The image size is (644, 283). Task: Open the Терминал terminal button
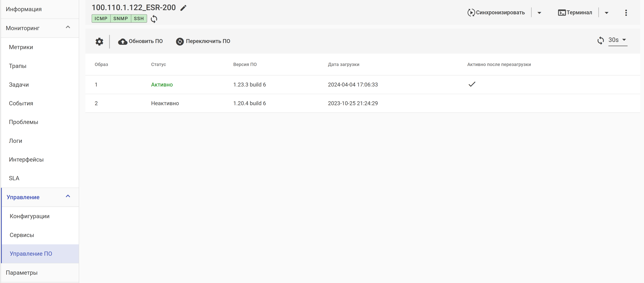click(x=575, y=13)
